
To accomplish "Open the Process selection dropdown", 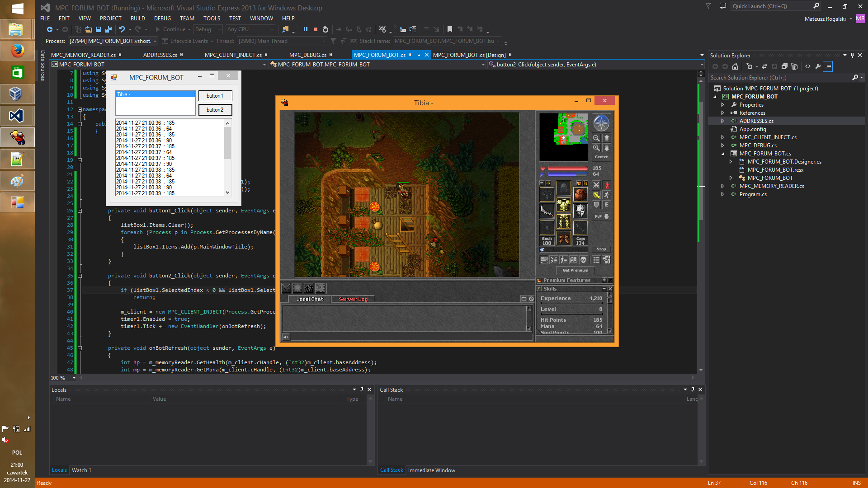I will 113,41.
